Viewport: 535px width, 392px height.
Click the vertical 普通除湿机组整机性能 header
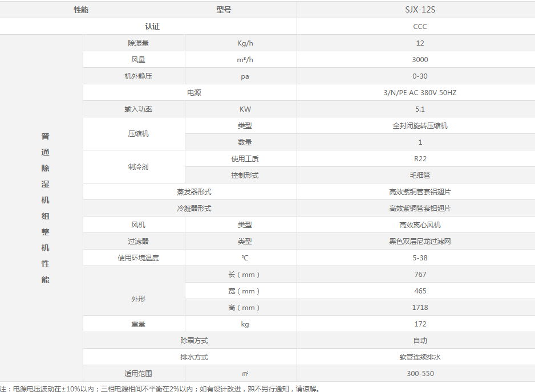tap(45, 208)
